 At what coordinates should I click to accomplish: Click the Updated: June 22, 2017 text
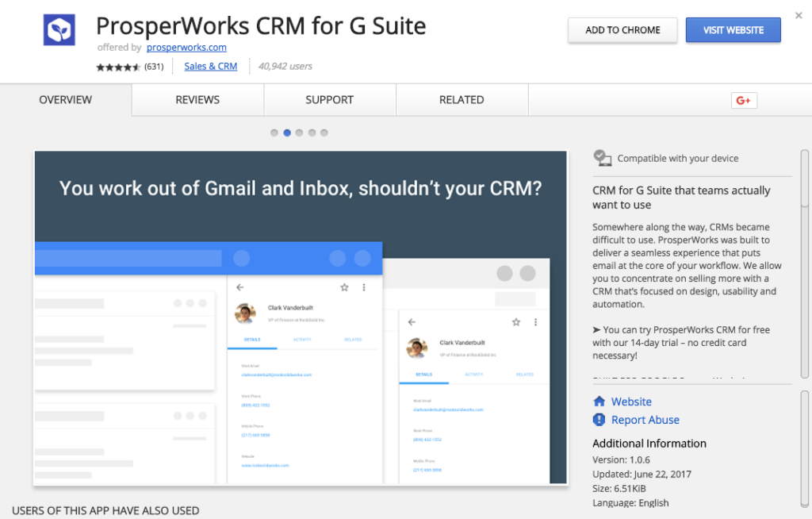click(x=642, y=475)
